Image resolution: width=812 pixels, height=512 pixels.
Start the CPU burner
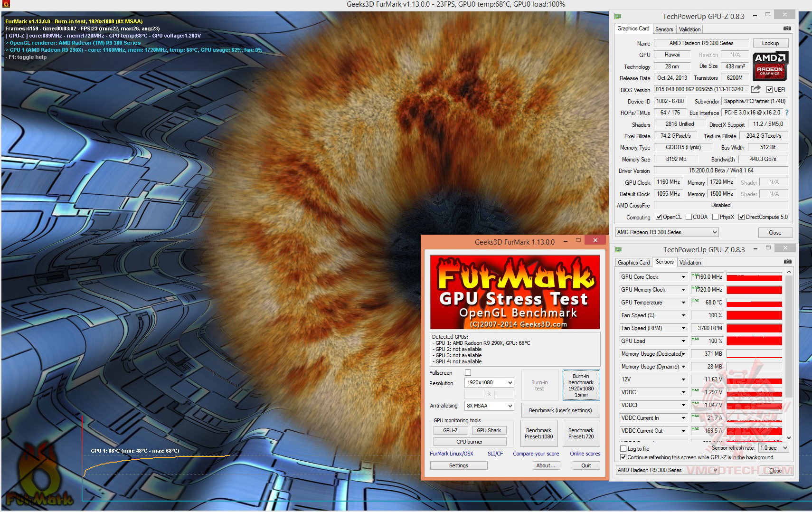470,442
